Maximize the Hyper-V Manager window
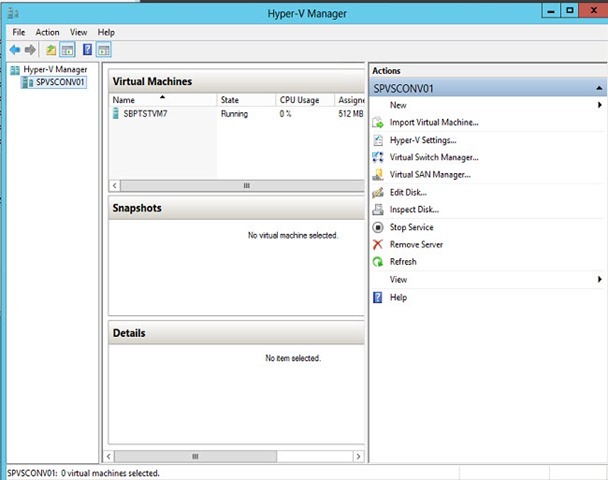The width and height of the screenshot is (608, 480). [x=569, y=10]
